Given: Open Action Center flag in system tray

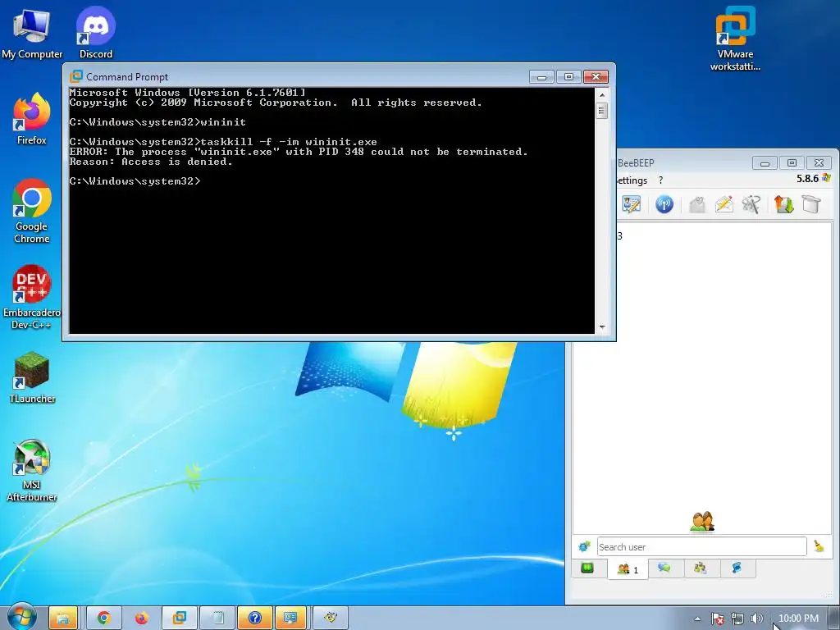Looking at the screenshot, I should click(x=717, y=619).
